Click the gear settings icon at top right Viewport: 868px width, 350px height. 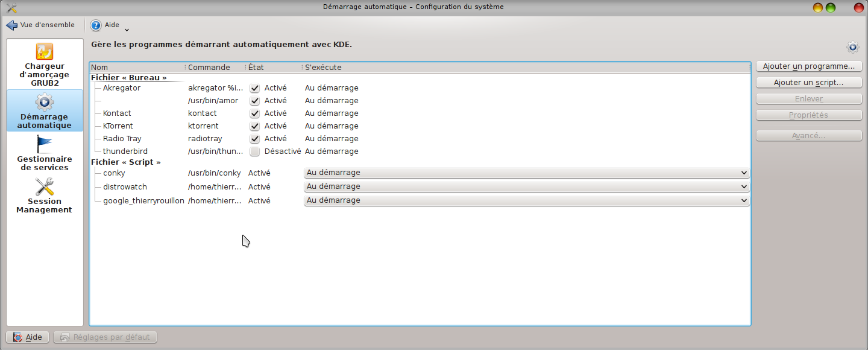point(852,47)
